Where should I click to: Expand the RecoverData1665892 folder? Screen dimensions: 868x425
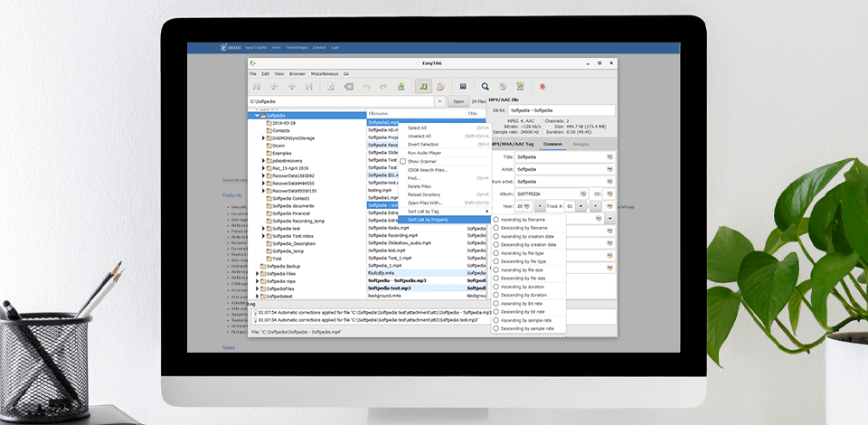tap(263, 175)
